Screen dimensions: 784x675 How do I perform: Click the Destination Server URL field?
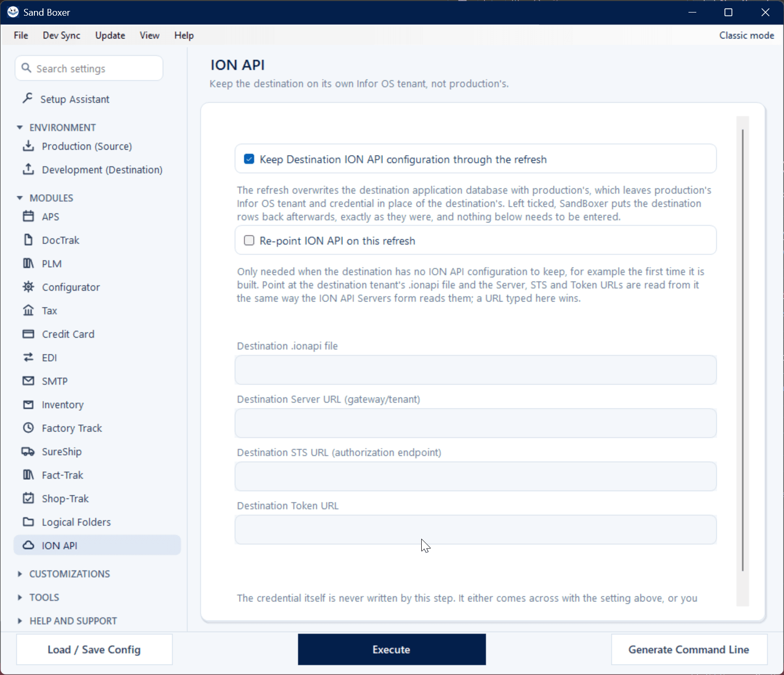click(x=476, y=423)
